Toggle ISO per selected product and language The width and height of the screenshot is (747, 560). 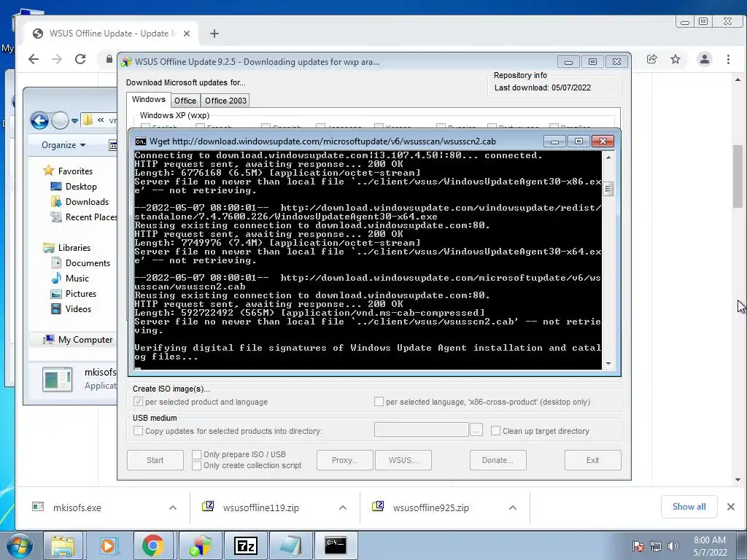click(x=138, y=402)
